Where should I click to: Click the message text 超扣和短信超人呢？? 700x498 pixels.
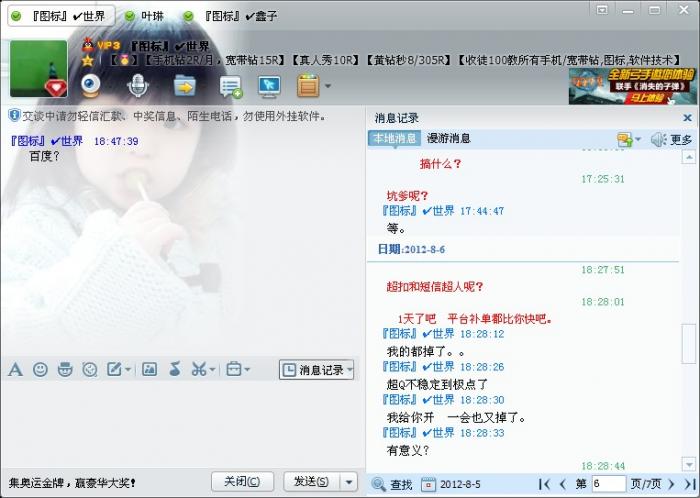pos(435,286)
